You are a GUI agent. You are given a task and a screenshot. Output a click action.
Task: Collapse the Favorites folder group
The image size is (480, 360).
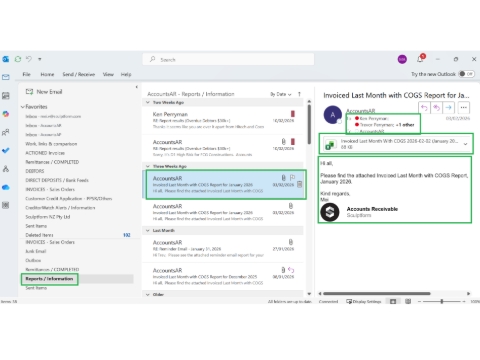23,107
